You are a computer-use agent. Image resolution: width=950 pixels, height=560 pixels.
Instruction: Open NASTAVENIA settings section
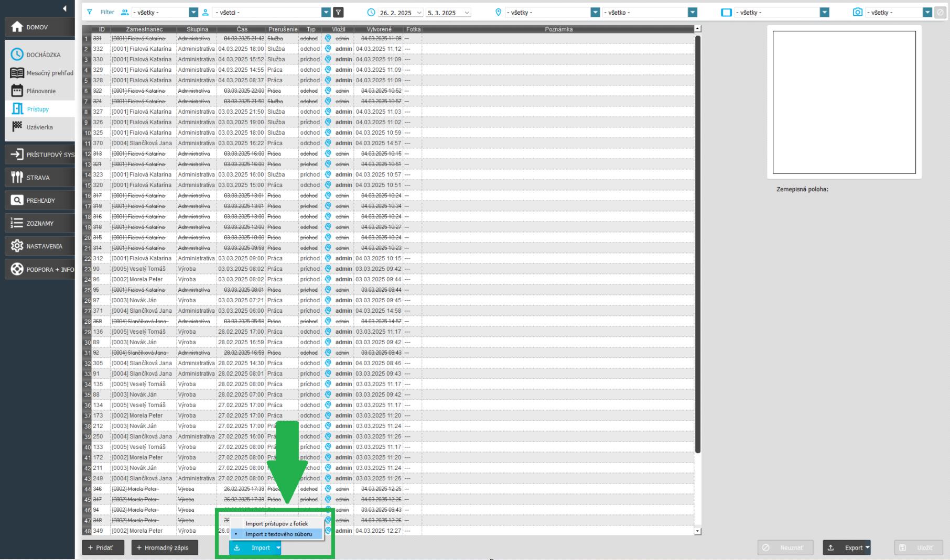point(40,246)
